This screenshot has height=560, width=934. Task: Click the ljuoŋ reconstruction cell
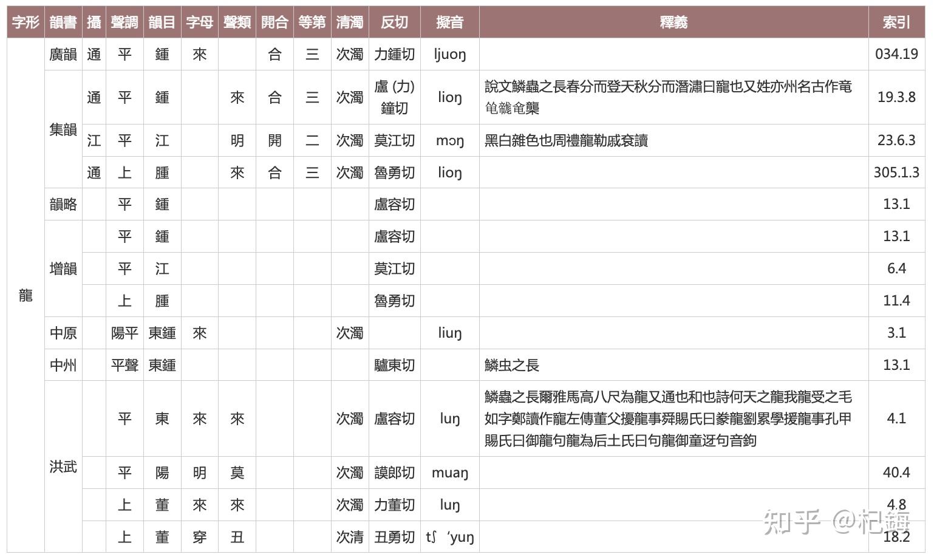450,55
